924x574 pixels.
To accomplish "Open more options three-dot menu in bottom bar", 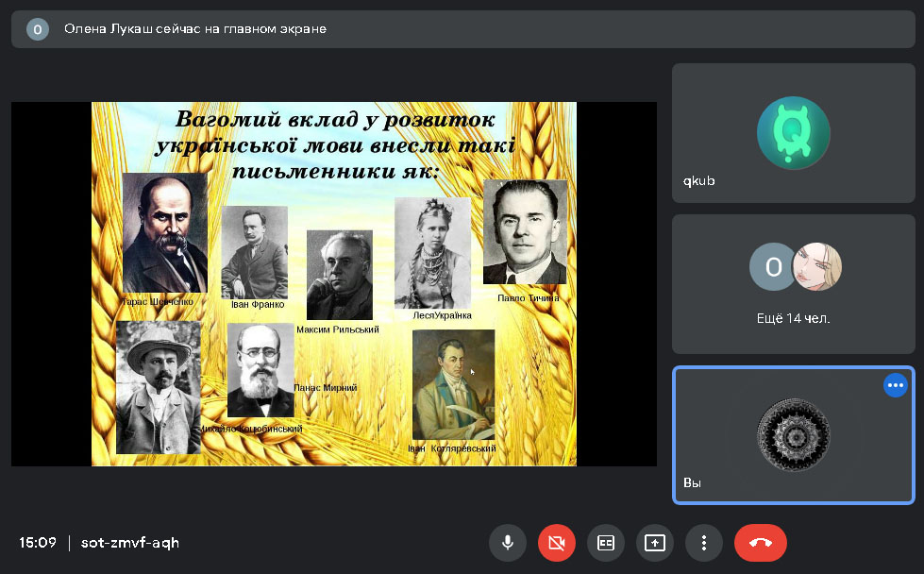I will click(x=704, y=543).
